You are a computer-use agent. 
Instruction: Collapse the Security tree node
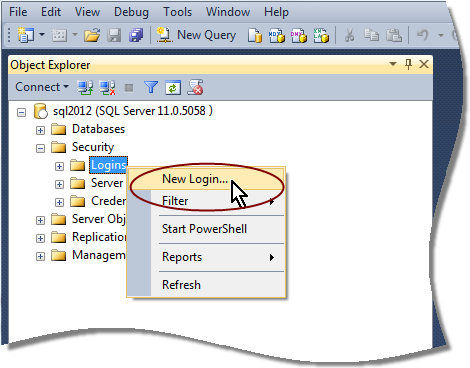click(x=40, y=148)
